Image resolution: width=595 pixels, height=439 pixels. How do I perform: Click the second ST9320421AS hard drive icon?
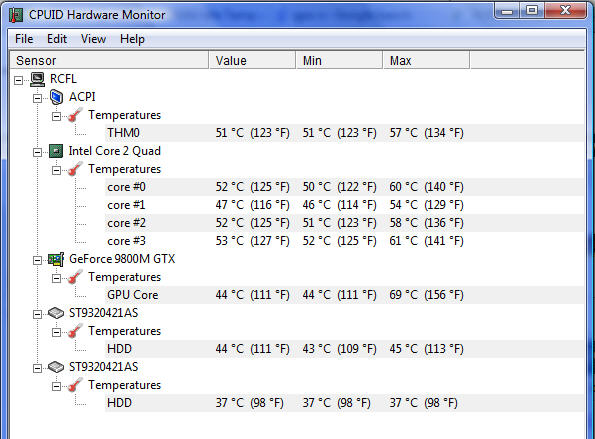pos(56,367)
